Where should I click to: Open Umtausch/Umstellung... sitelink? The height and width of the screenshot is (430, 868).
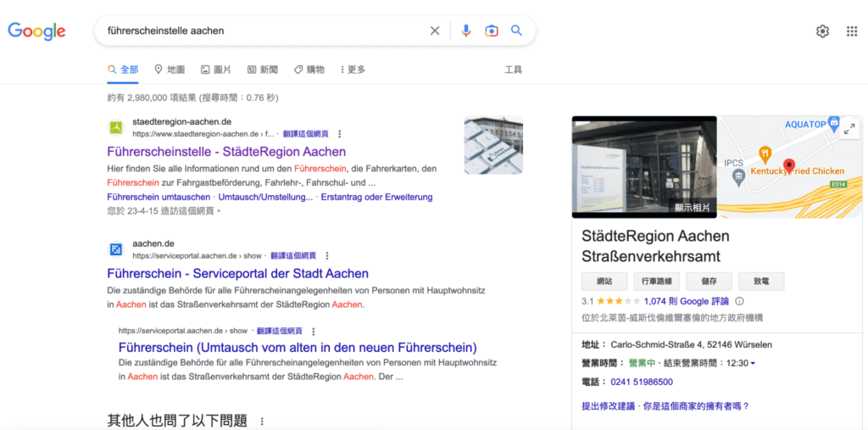coord(265,197)
